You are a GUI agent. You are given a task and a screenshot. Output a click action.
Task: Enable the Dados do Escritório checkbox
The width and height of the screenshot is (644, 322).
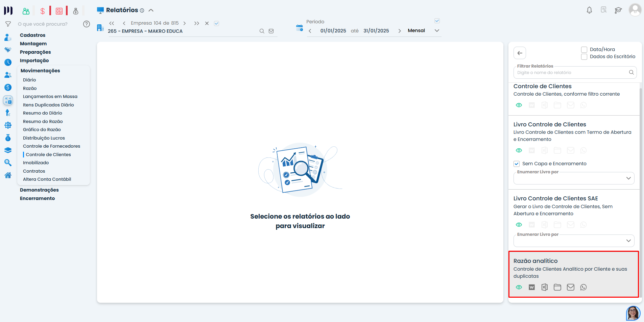pos(584,57)
